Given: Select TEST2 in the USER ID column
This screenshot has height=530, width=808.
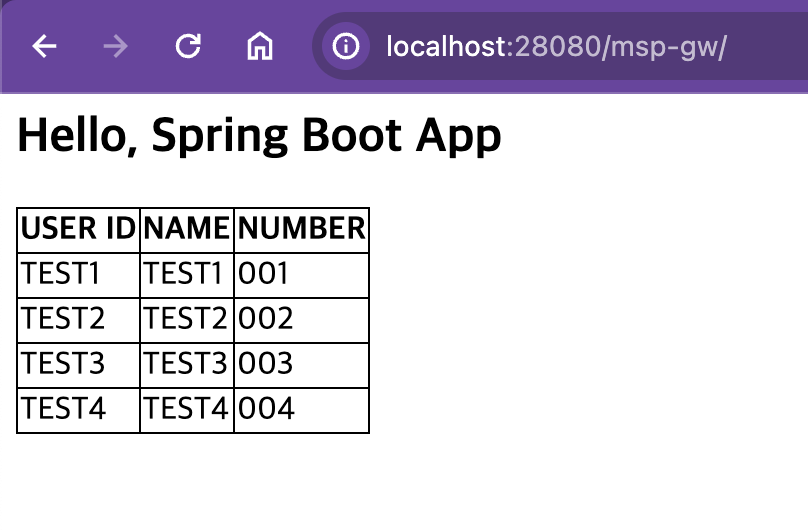Looking at the screenshot, I should coord(78,320).
